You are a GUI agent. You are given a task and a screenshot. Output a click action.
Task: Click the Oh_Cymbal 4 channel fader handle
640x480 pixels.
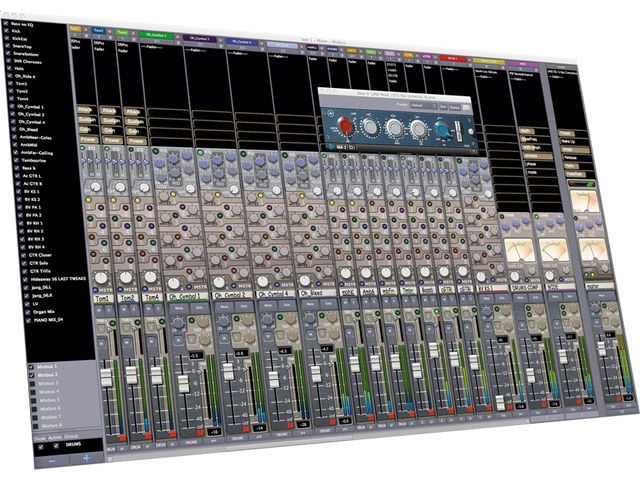(x=273, y=378)
